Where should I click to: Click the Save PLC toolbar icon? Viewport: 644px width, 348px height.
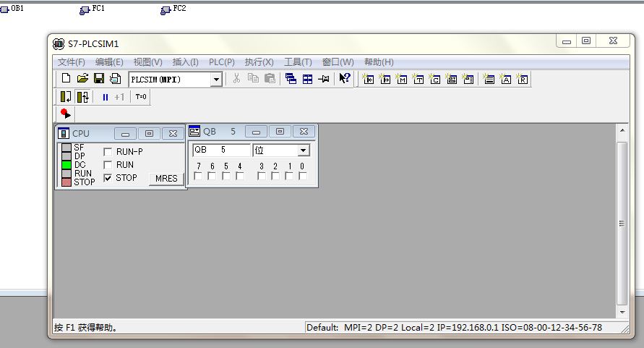98,79
